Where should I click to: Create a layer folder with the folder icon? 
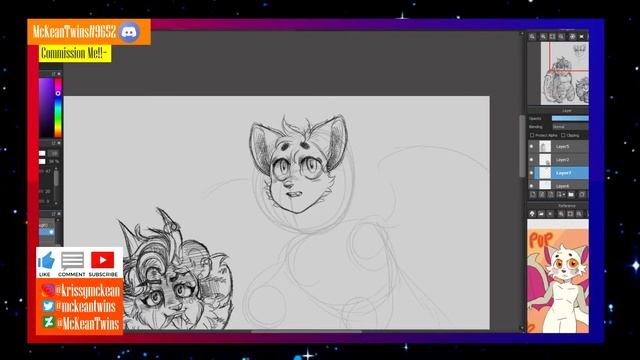[571, 195]
